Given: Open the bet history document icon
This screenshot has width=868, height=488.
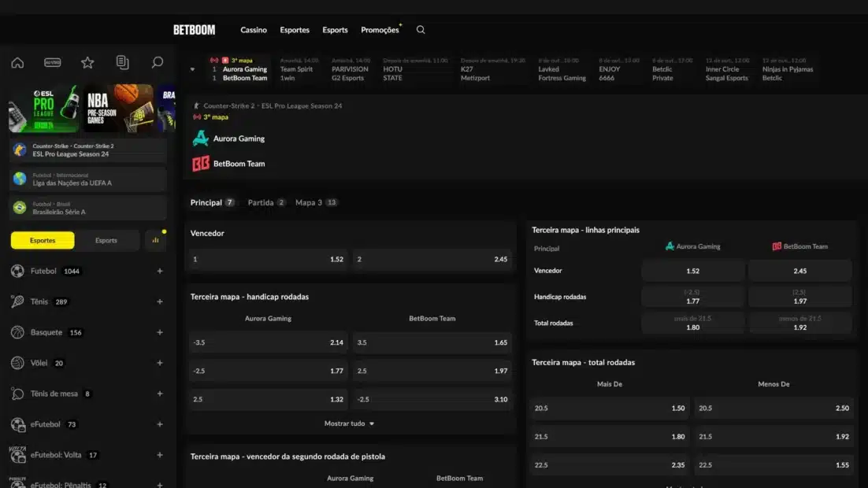Looking at the screenshot, I should pos(122,62).
